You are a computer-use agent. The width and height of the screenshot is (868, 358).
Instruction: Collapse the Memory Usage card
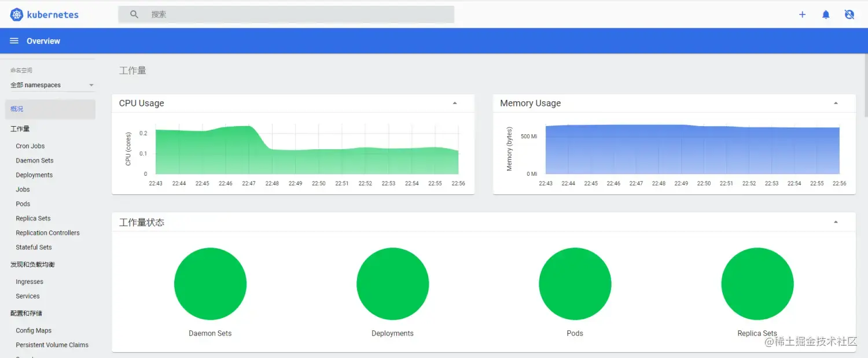pyautogui.click(x=836, y=103)
